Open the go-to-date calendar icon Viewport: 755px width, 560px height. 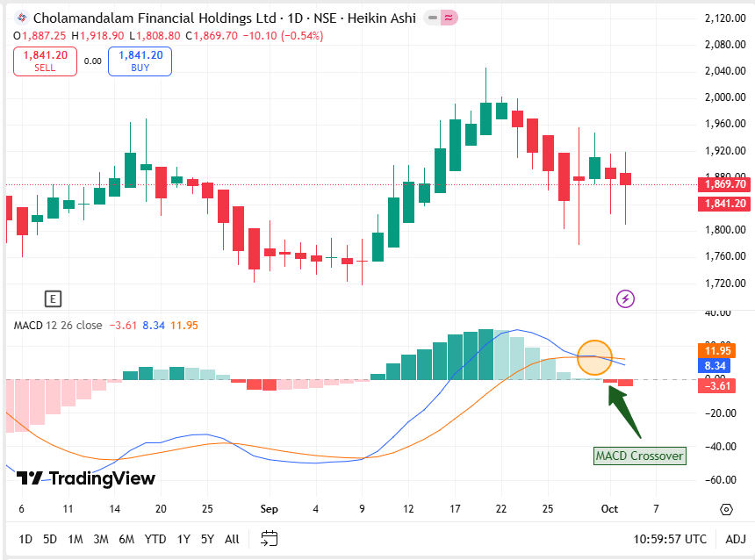point(270,538)
